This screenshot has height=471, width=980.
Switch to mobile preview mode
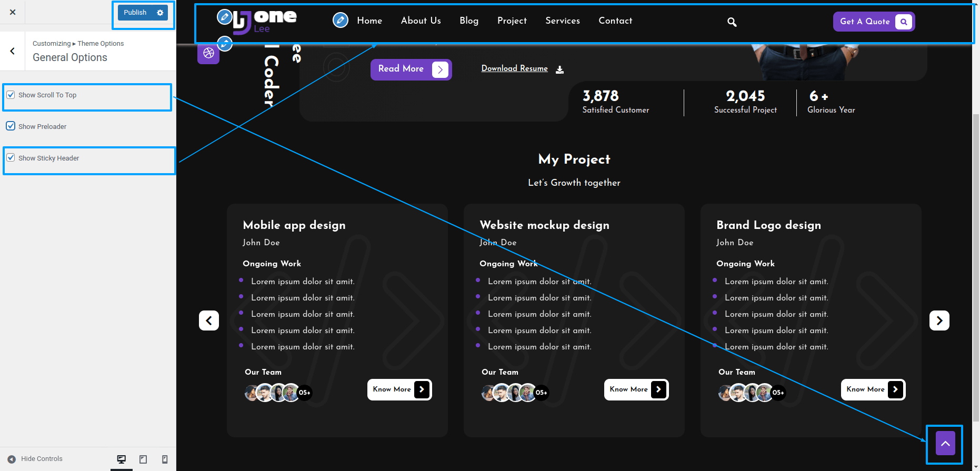[x=165, y=459]
